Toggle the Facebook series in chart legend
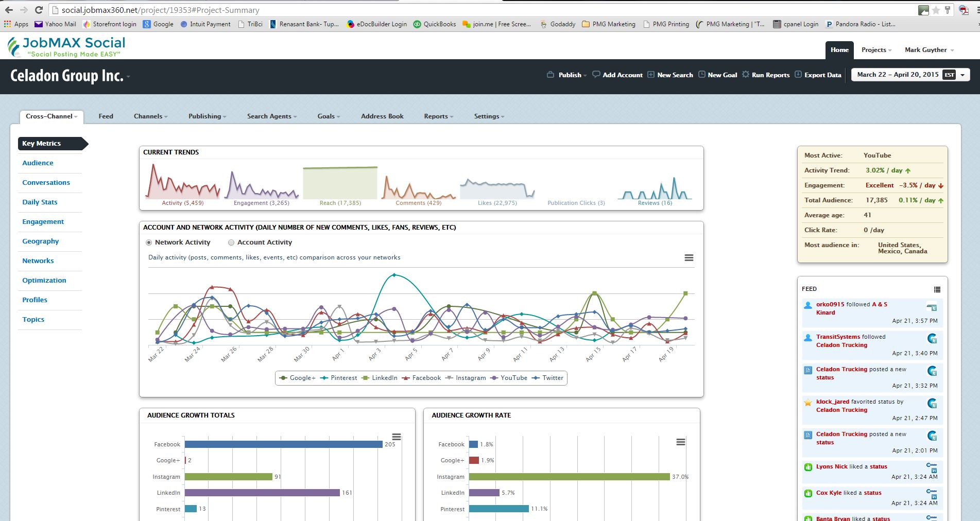Viewport: 980px width, 521px height. tap(421, 378)
